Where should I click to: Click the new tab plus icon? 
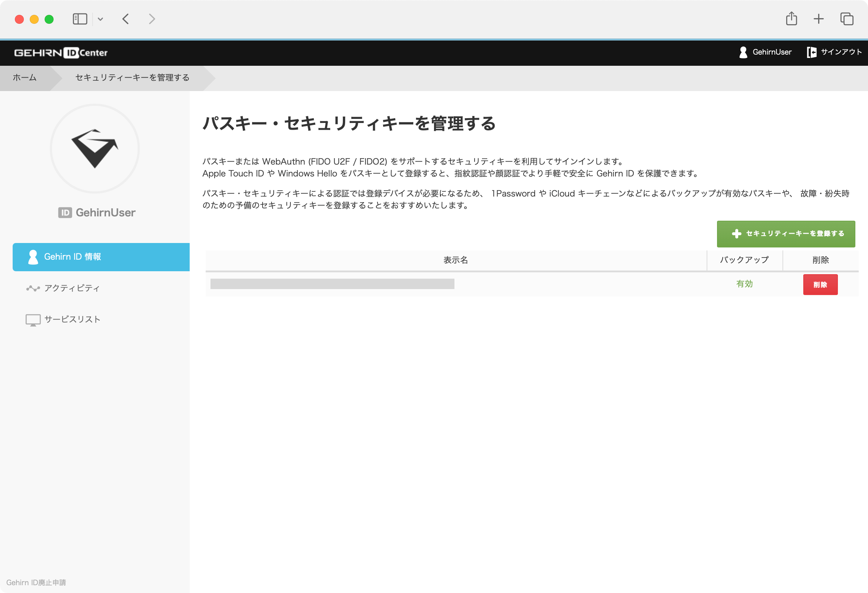(x=818, y=19)
